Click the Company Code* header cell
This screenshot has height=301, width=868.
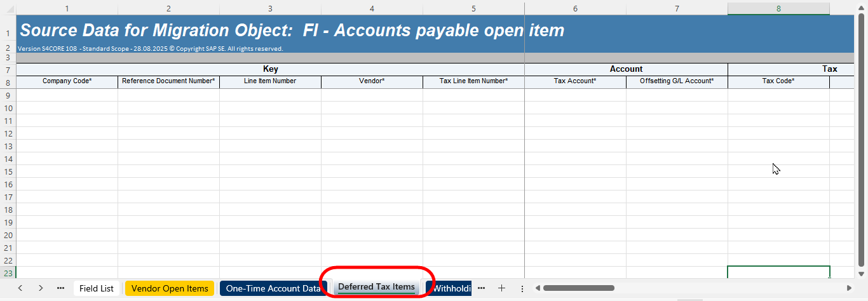pyautogui.click(x=67, y=81)
